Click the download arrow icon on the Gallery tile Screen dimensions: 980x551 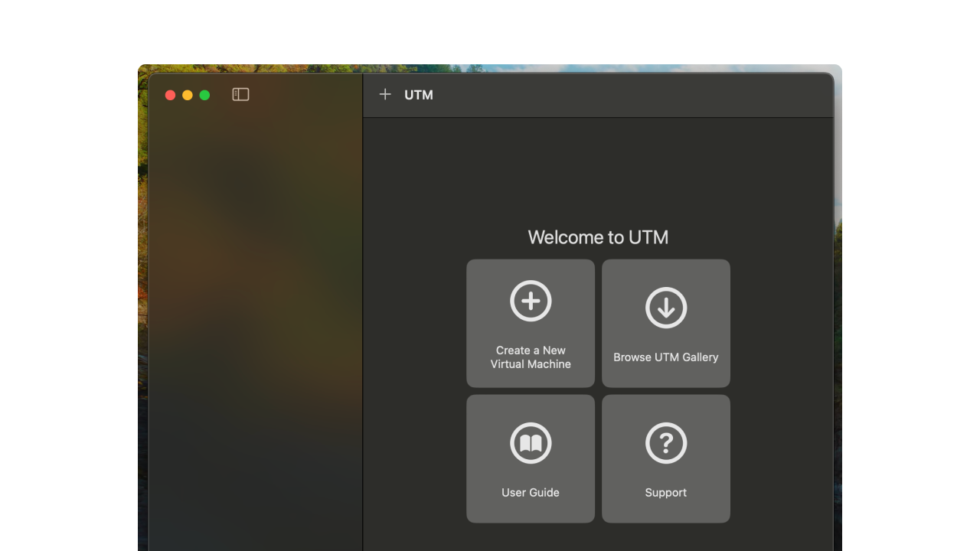point(665,308)
